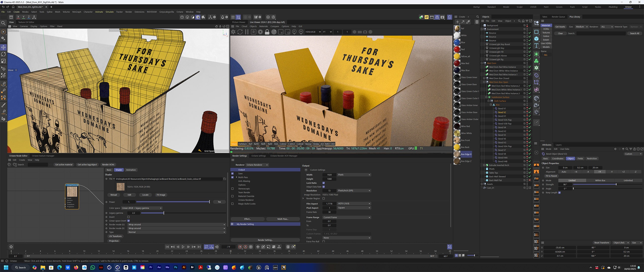Screen dimensions: 644x272
Task: Toggle the Lock Ratio checkbox
Action: tap(324, 183)
